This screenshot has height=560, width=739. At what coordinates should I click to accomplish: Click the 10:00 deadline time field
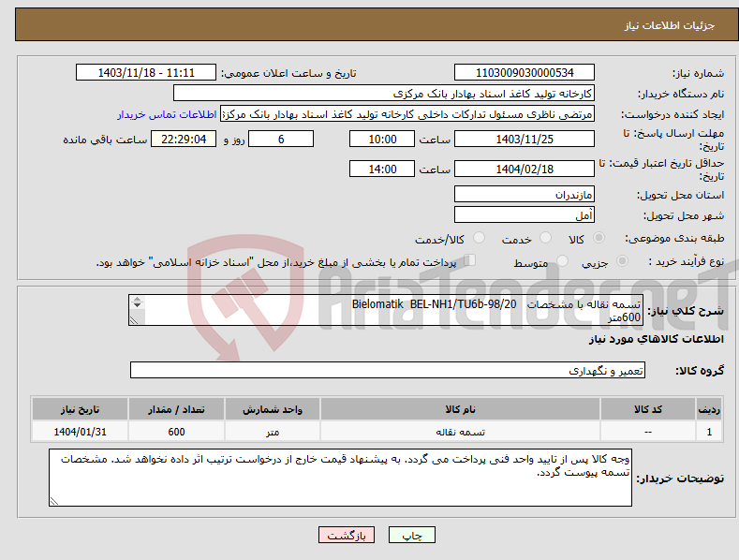point(382,139)
